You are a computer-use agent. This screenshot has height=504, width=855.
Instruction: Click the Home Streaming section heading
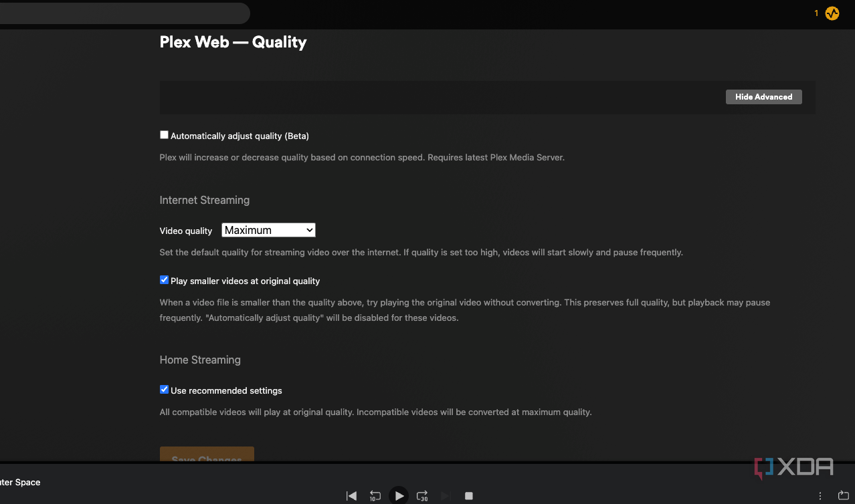click(x=200, y=360)
